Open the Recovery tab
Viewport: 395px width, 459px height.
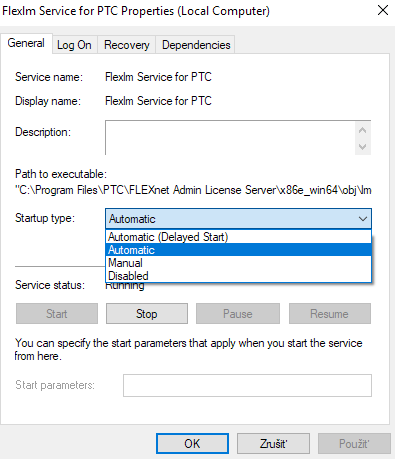coord(126,45)
